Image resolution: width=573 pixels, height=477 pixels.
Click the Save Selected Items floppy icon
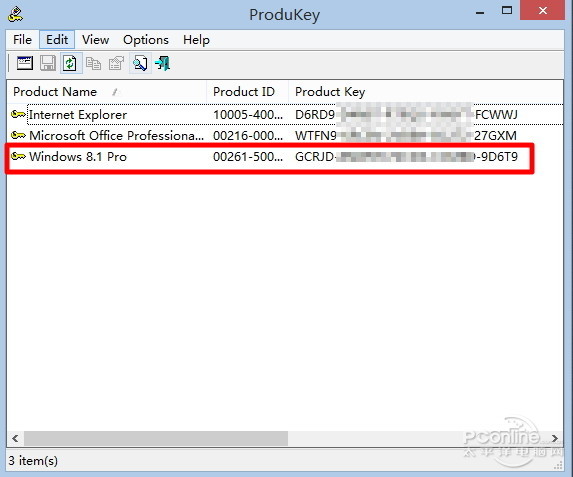pos(48,63)
